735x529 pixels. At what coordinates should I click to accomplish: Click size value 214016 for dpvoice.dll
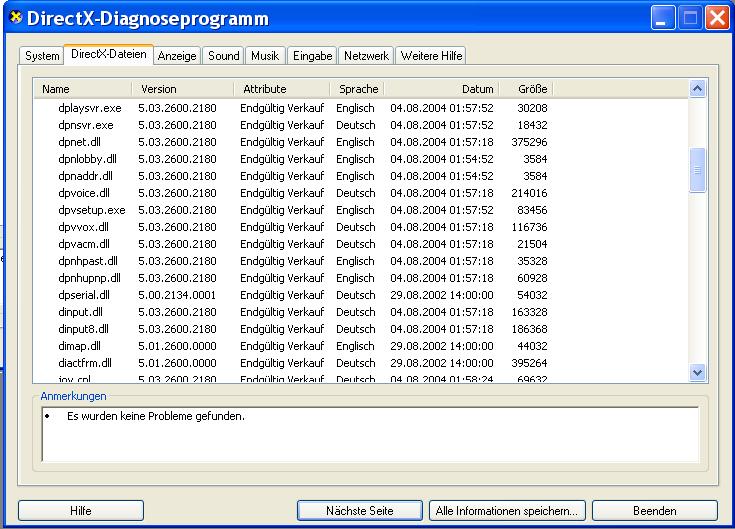coord(529,193)
